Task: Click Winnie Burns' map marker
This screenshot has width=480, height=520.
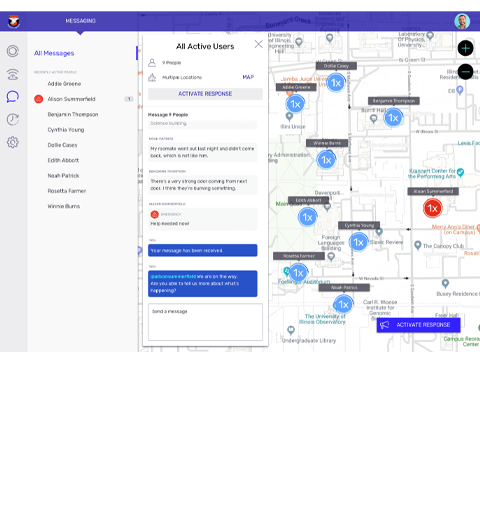Action: point(326,160)
